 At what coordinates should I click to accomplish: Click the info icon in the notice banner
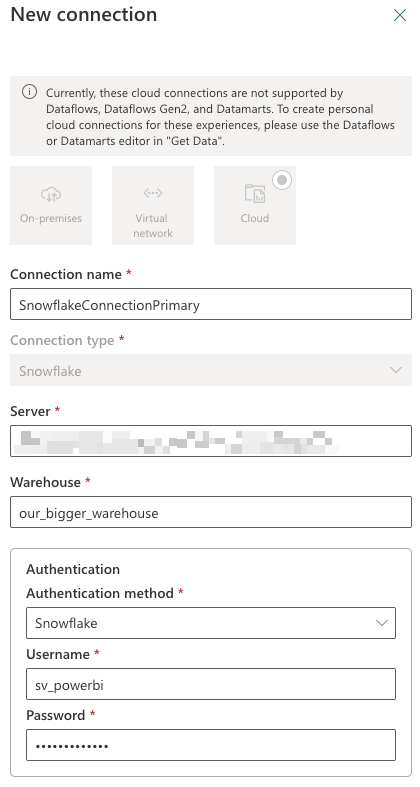29,92
